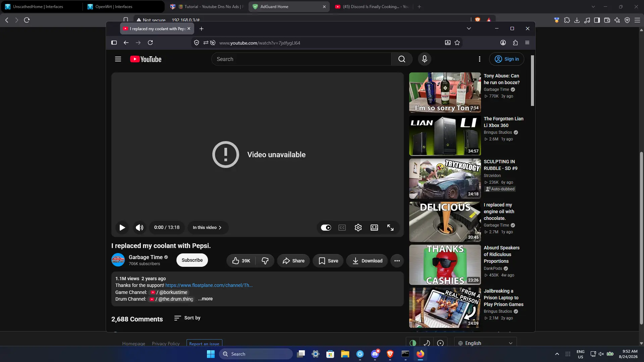Reload the YouTube page in Firefox

pos(150,43)
